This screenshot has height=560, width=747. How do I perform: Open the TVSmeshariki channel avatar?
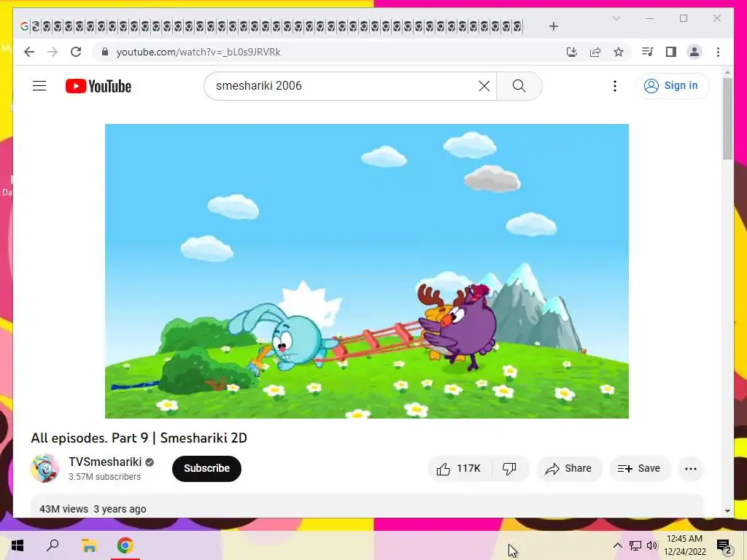(x=45, y=468)
